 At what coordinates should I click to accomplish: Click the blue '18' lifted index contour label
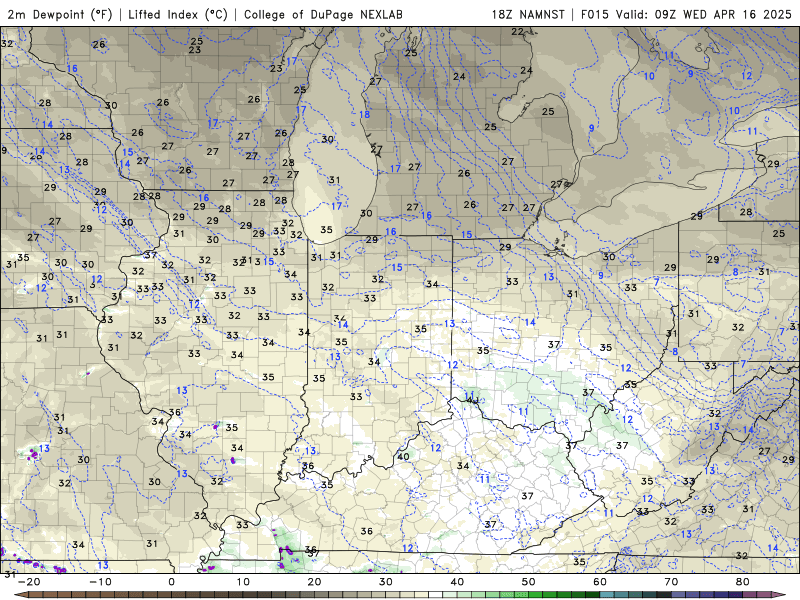pos(364,115)
